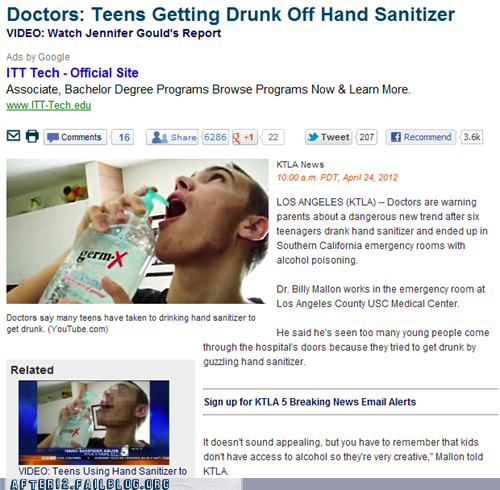Sign up for KTLA 5 Breaking News alerts
This screenshot has width=500, height=490.
tap(310, 402)
